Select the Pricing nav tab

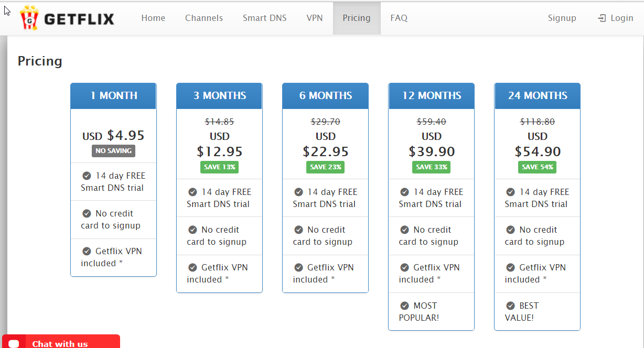coord(357,18)
